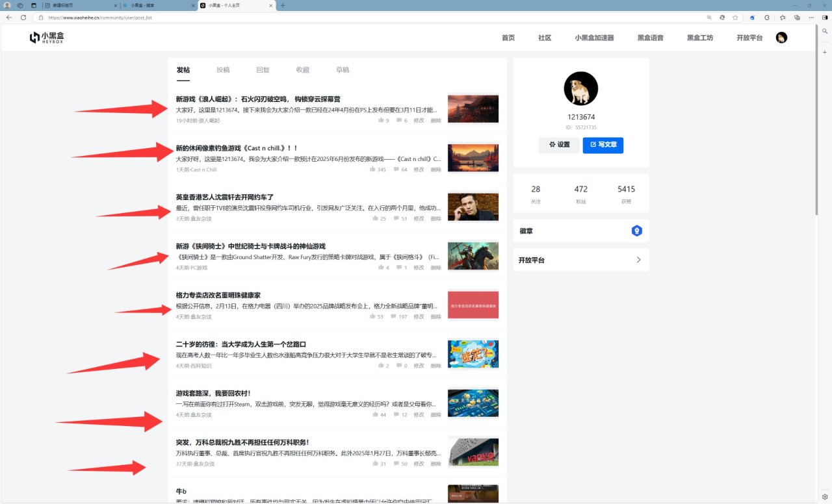Switch to the 回复 tab
This screenshot has width=832, height=504.
coord(263,70)
